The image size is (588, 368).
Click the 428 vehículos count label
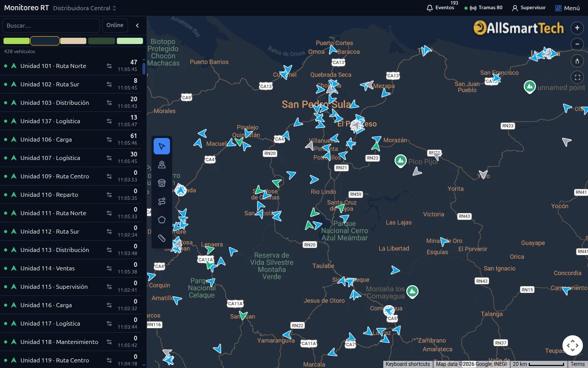(19, 52)
